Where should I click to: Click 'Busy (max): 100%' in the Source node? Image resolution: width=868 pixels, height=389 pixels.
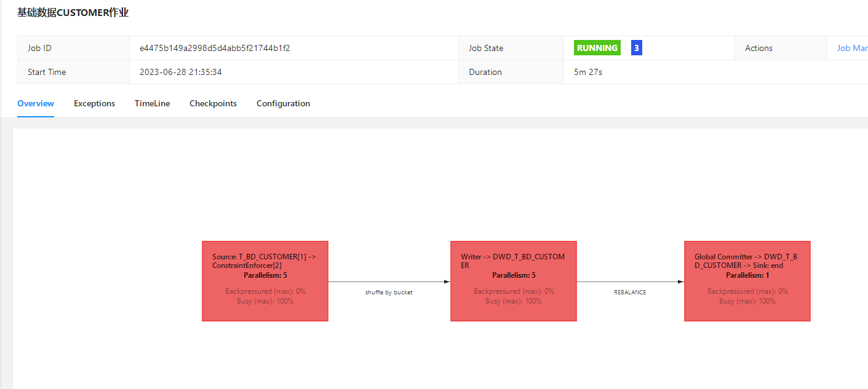click(265, 301)
